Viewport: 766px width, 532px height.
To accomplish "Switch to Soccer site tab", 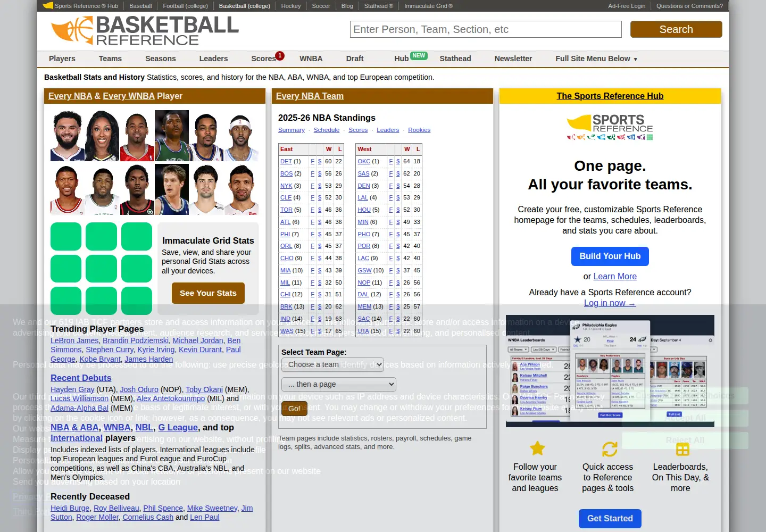I will coord(321,6).
